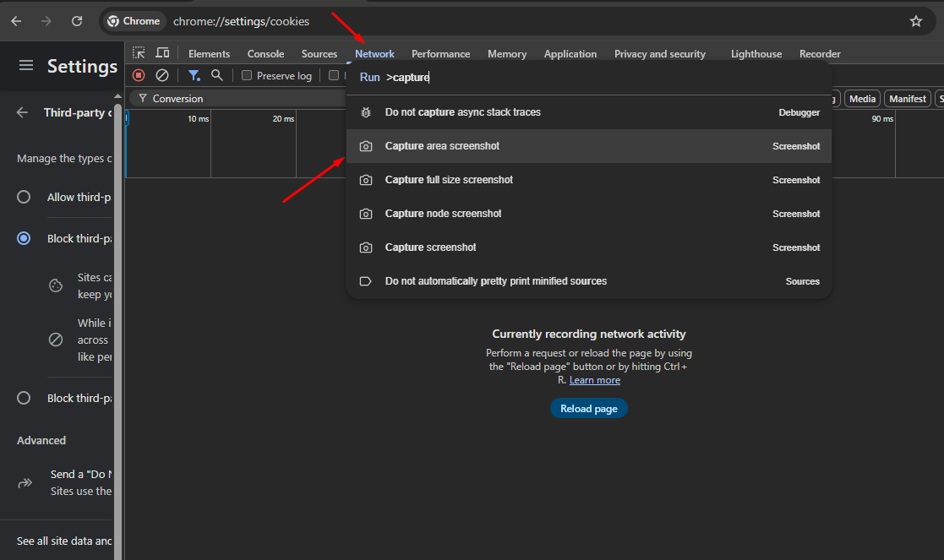Image resolution: width=944 pixels, height=560 pixels.
Task: Select the last Block third-party radio option
Action: click(24, 398)
